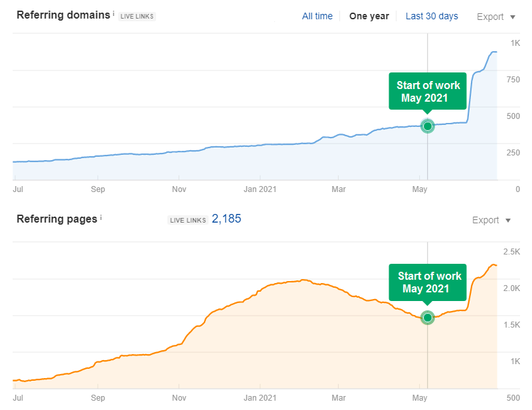Show the Last 30 days range
Viewport: 532px width, 410px height.
pyautogui.click(x=432, y=16)
